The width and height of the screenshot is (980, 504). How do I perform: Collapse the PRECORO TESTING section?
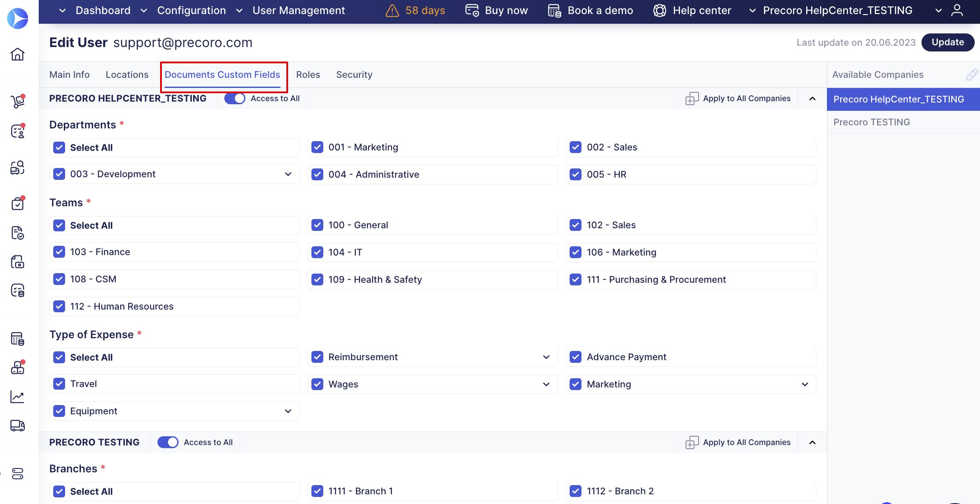[x=812, y=442]
